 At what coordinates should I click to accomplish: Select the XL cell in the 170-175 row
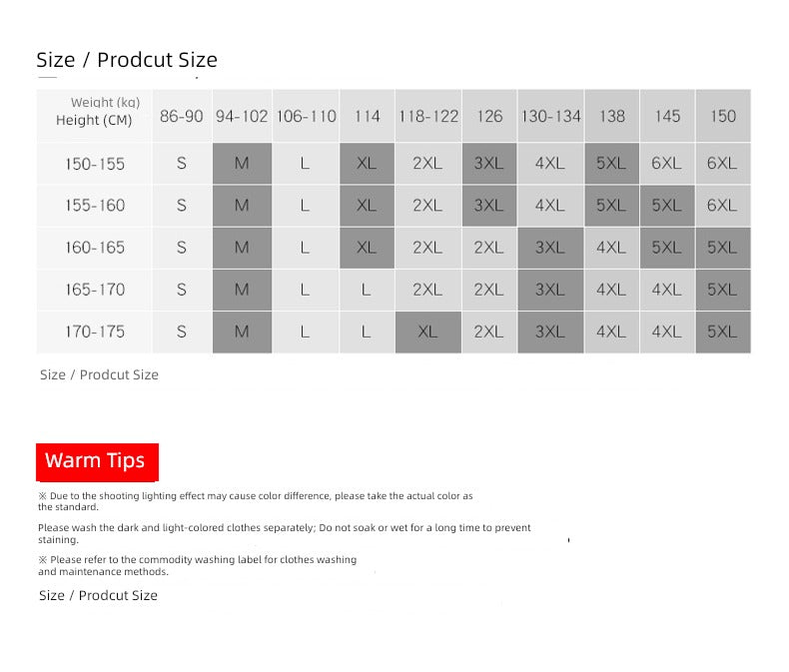point(427,332)
